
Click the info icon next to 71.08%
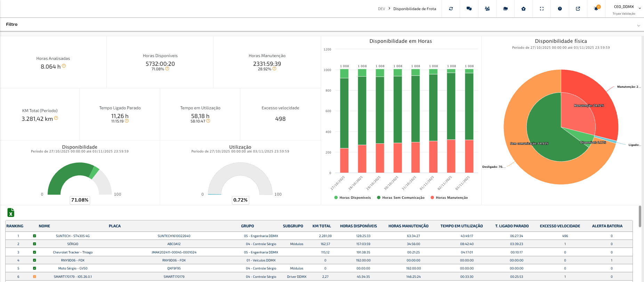(x=167, y=69)
